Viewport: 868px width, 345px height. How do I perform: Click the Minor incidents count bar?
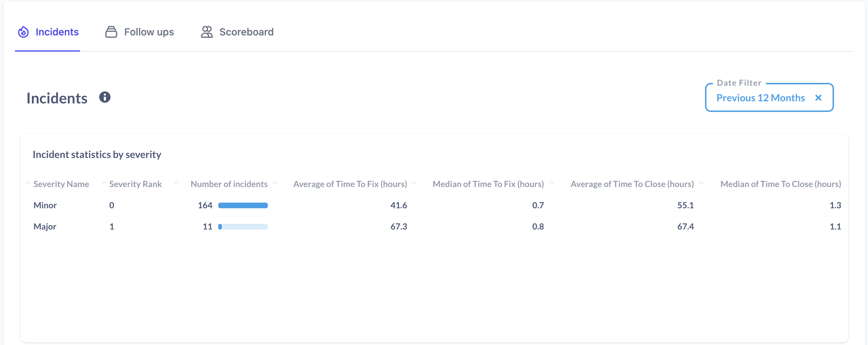tap(243, 205)
